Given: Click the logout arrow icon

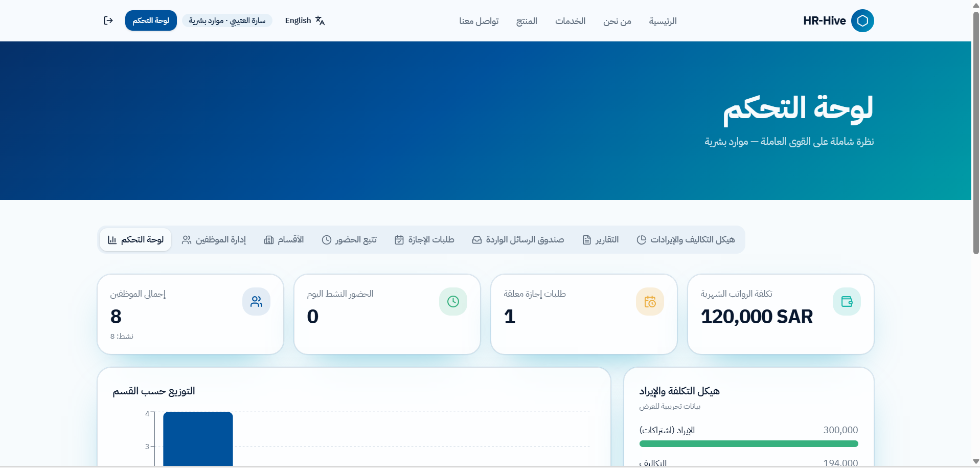Looking at the screenshot, I should 108,20.
